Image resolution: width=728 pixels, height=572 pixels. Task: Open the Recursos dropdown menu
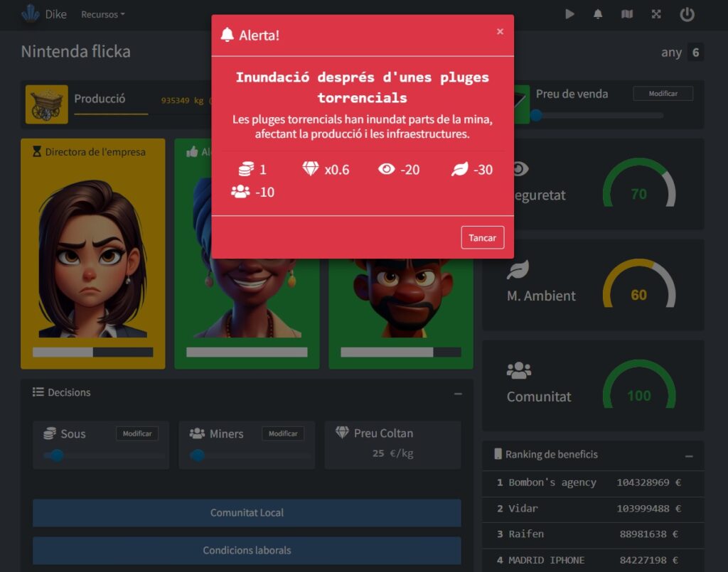pyautogui.click(x=102, y=14)
